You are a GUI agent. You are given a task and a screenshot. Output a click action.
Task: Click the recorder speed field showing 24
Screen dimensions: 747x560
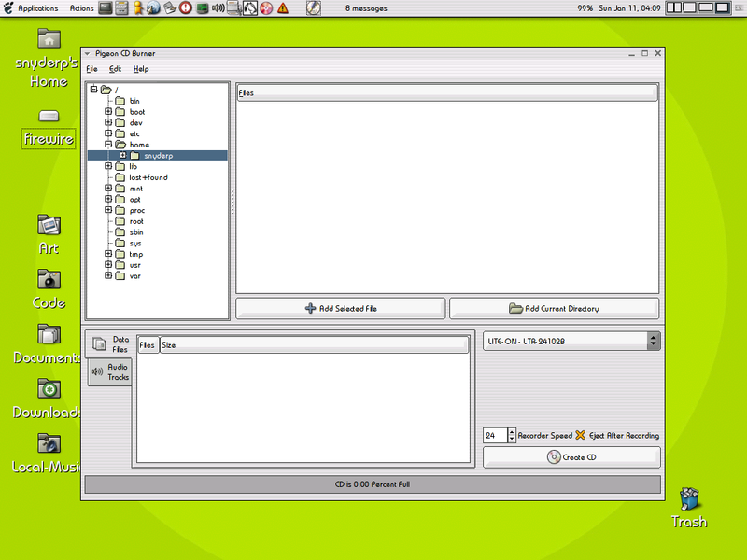pyautogui.click(x=496, y=435)
